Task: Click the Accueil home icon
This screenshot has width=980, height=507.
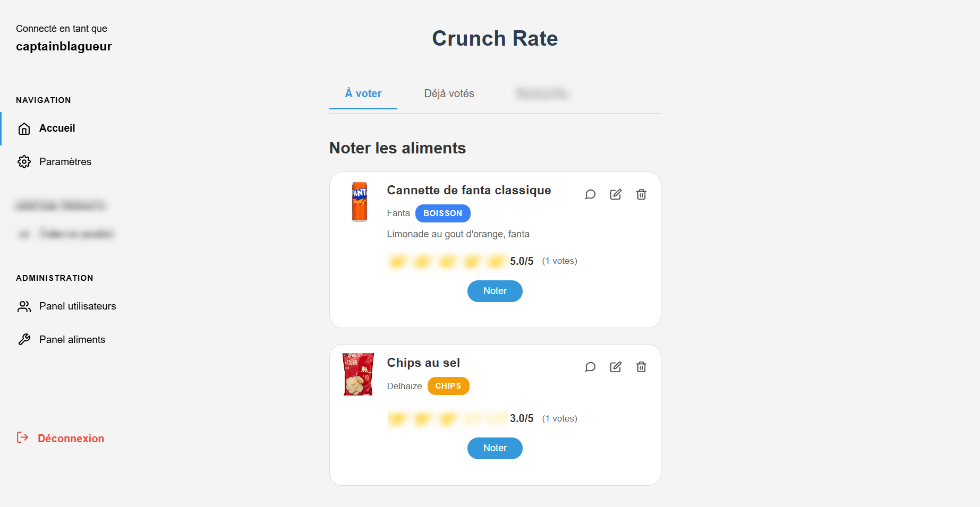Action: click(24, 128)
